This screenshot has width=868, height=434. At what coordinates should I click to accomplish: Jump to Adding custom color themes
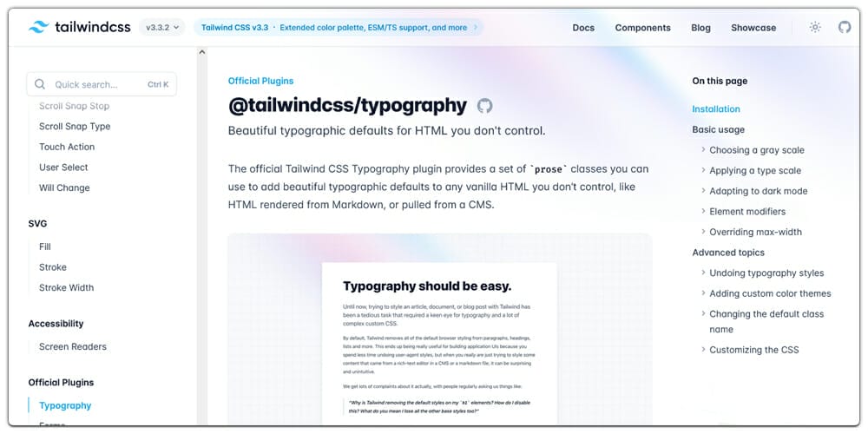click(x=770, y=293)
